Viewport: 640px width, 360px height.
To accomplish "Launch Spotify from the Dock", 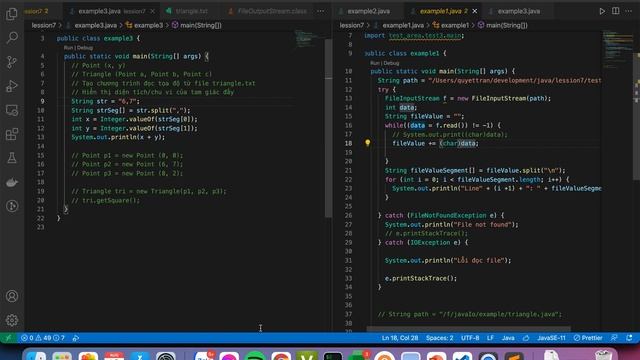I will pyautogui.click(x=255, y=356).
